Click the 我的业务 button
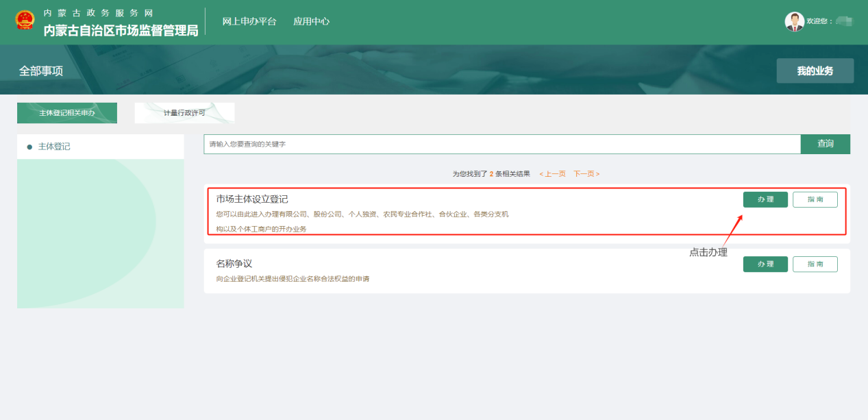The image size is (868, 420). 815,71
